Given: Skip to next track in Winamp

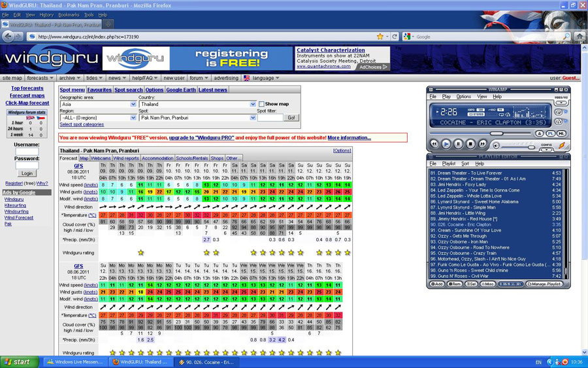Looking at the screenshot, I should tap(482, 144).
